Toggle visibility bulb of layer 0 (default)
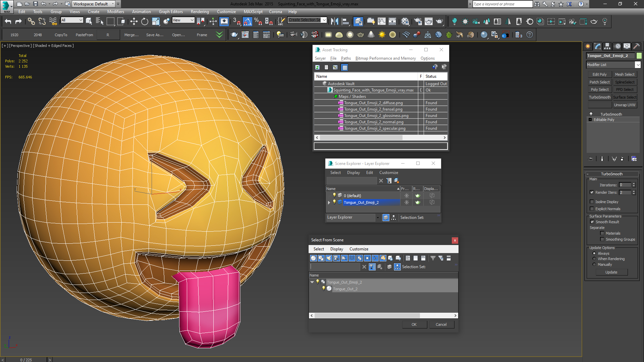Screen dimensions: 644x362 pos(334,195)
